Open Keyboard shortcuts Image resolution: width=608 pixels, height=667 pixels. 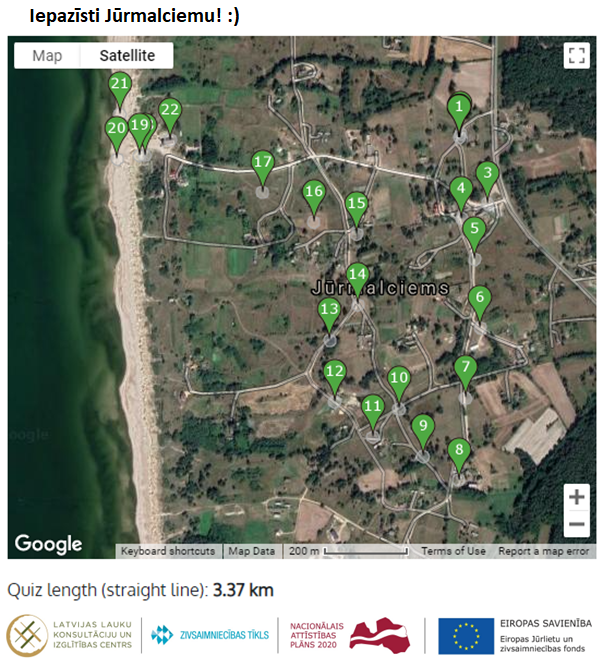tap(167, 551)
